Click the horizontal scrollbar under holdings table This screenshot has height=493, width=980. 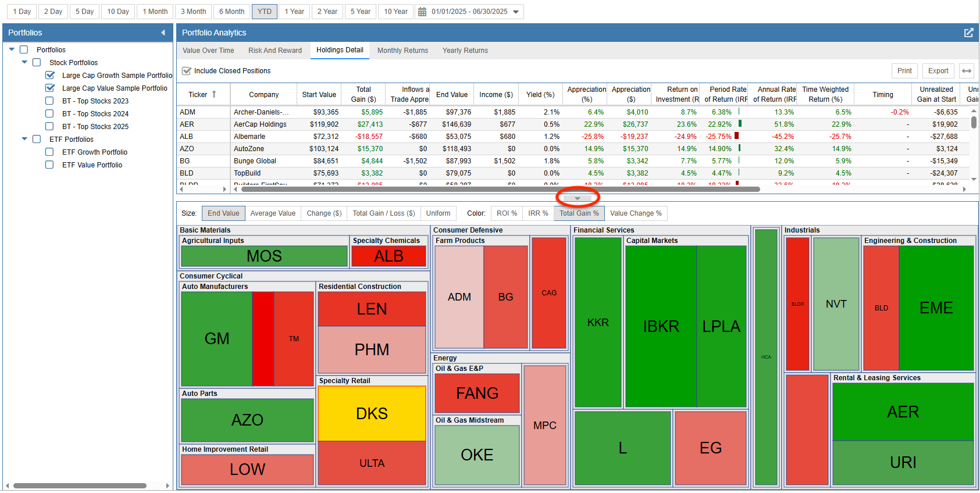click(500, 189)
